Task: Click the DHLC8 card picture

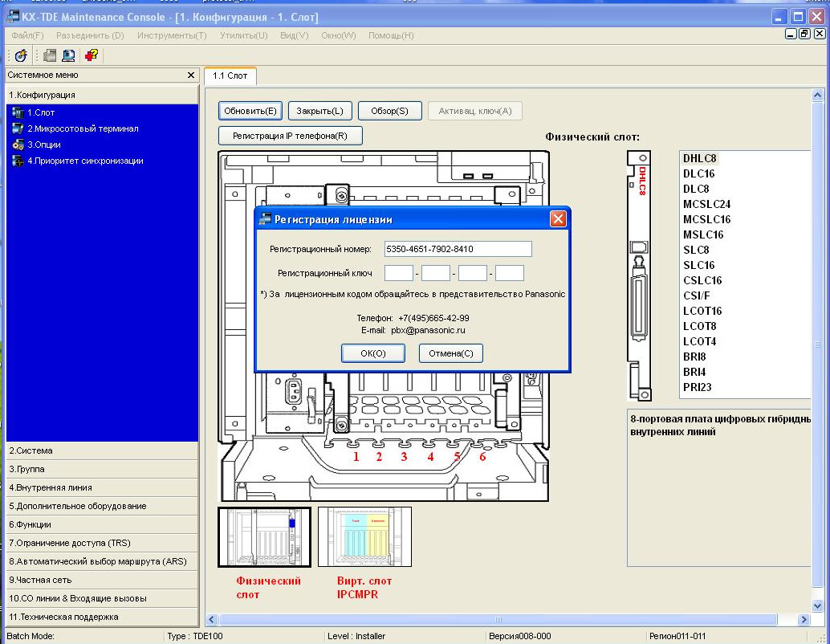Action: [639, 275]
